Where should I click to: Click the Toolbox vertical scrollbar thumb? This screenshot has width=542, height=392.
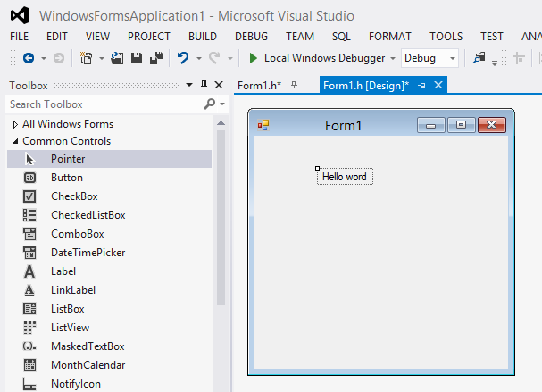coord(221,218)
